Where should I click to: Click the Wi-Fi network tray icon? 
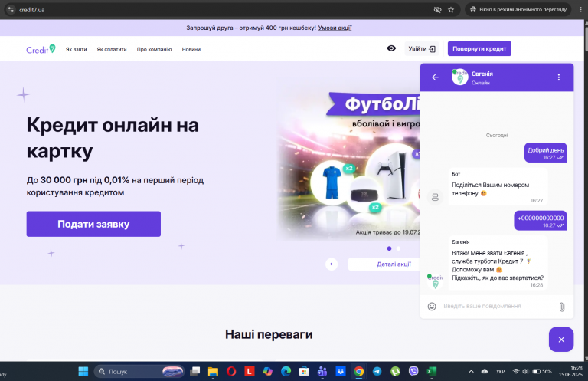516,372
